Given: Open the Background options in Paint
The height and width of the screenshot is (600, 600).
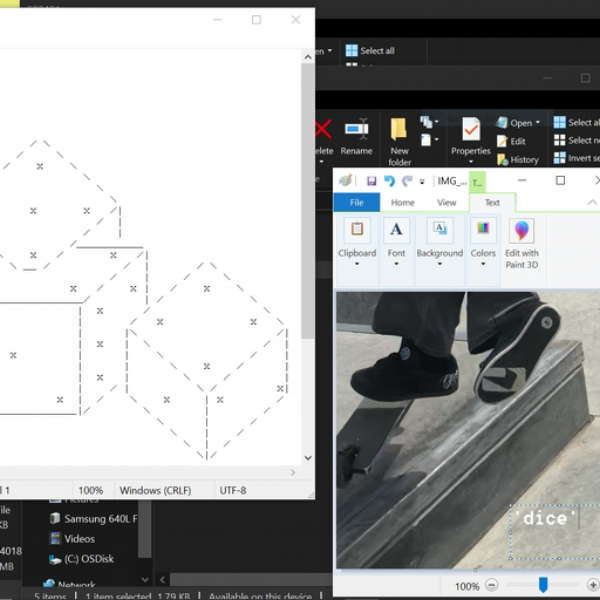Looking at the screenshot, I should pos(440,243).
